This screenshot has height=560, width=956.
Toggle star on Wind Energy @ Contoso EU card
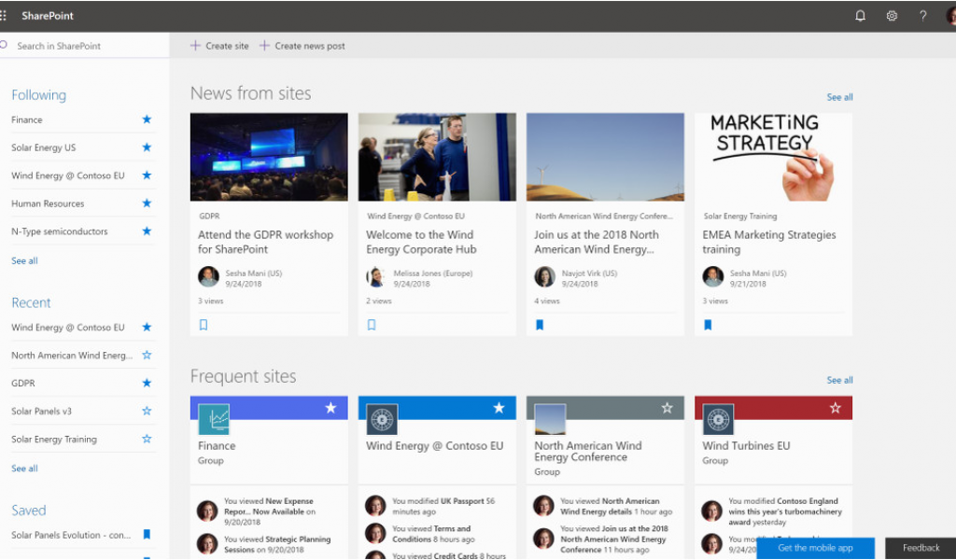(x=499, y=408)
